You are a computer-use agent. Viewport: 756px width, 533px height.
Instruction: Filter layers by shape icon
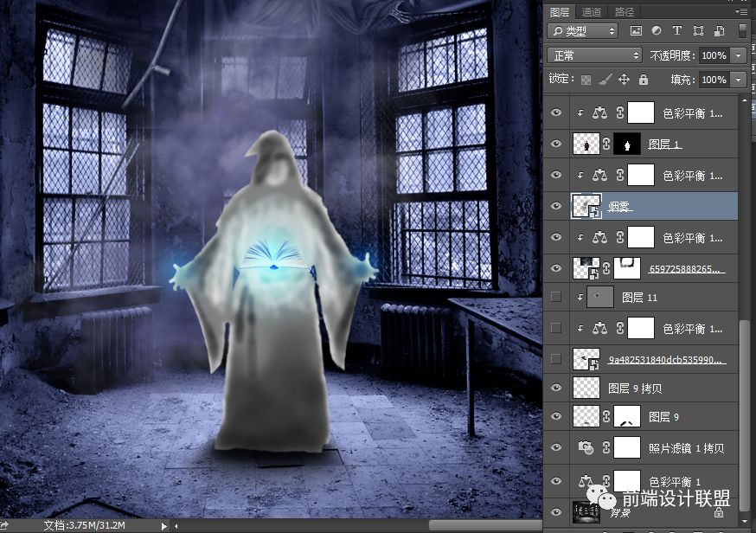(x=698, y=31)
